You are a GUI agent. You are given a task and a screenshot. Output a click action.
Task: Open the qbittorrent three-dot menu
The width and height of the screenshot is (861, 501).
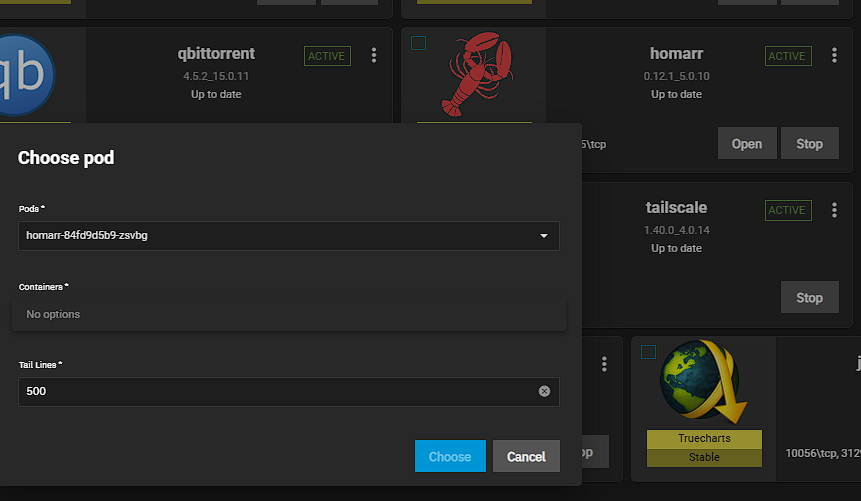(x=374, y=55)
